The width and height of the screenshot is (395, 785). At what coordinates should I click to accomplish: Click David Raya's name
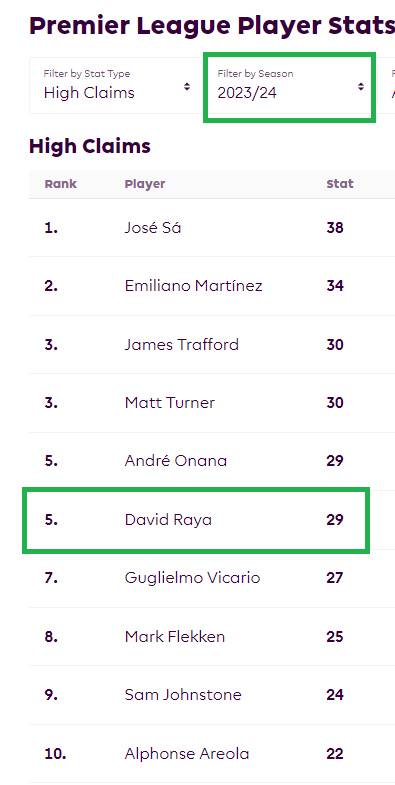[168, 520]
